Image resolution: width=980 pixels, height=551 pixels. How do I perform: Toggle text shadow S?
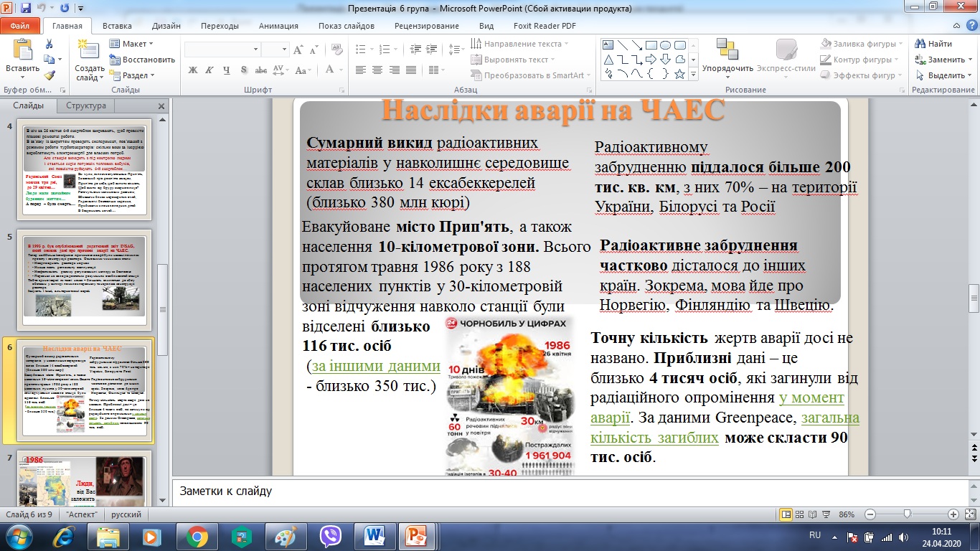245,70
